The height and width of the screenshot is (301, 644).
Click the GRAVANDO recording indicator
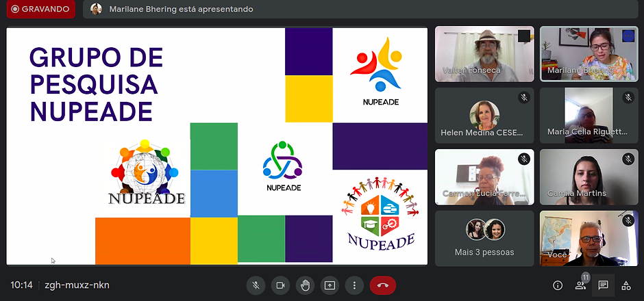tap(40, 9)
